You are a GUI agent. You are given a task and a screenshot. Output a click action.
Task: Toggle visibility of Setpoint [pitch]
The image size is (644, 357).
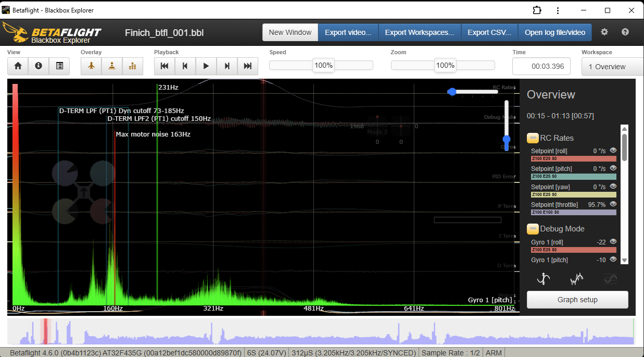(x=613, y=168)
